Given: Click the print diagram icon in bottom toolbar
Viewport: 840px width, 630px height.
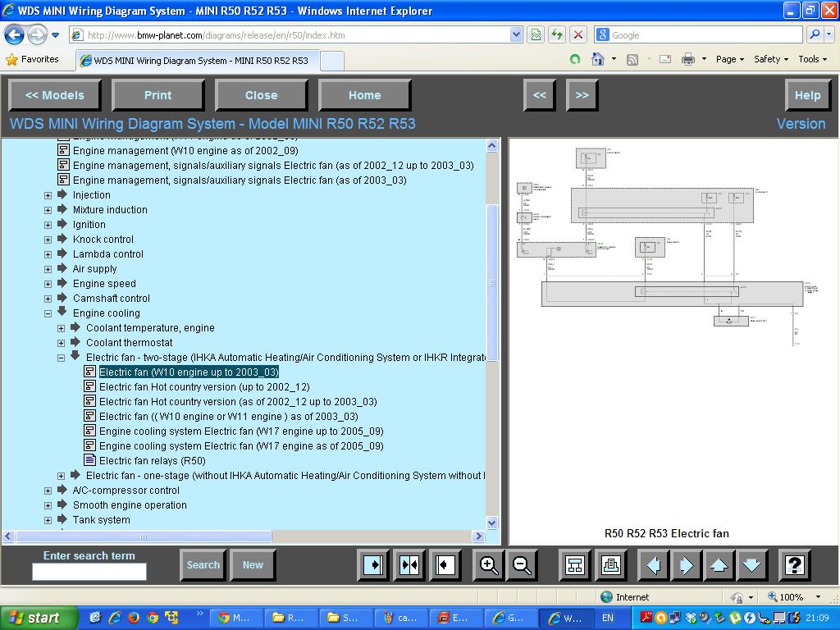Looking at the screenshot, I should pyautogui.click(x=610, y=565).
